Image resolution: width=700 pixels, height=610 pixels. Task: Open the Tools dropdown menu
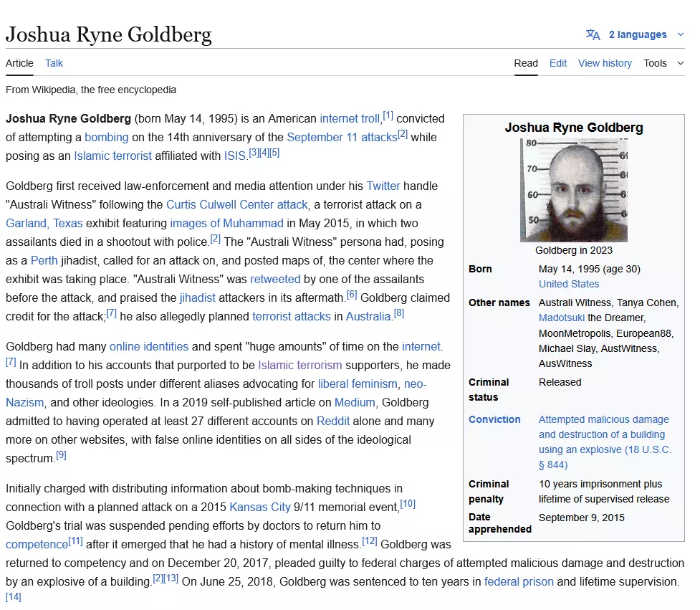663,63
